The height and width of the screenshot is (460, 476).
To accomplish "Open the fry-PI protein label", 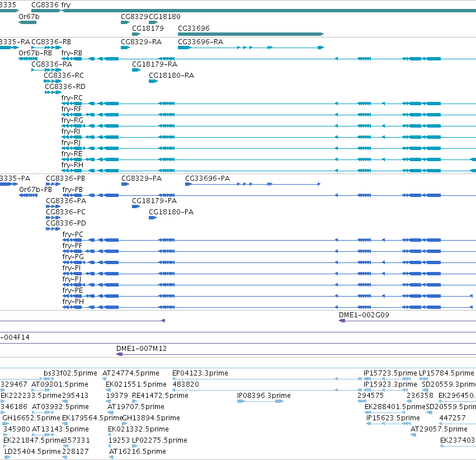I will (x=72, y=268).
